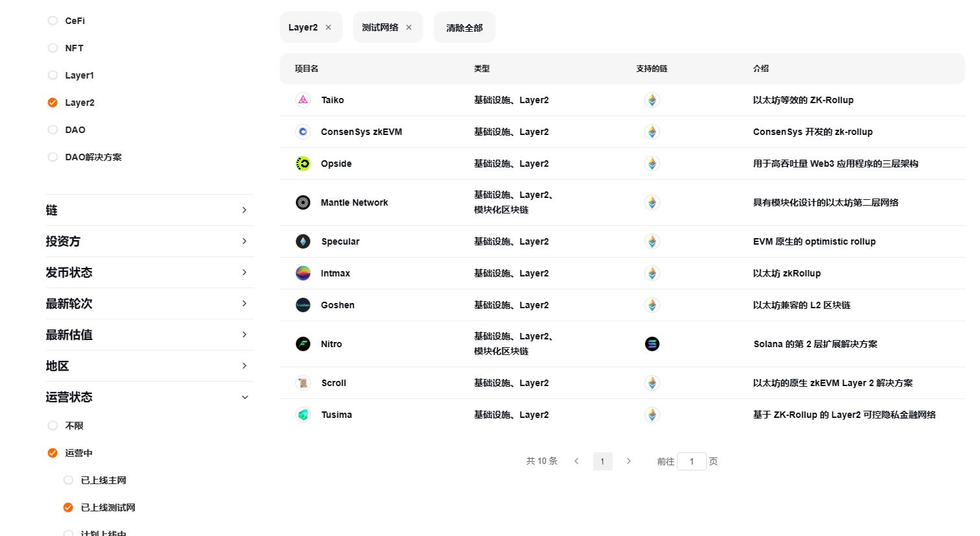980x536 pixels.
Task: Click the 前往 page number input field
Action: coord(691,461)
